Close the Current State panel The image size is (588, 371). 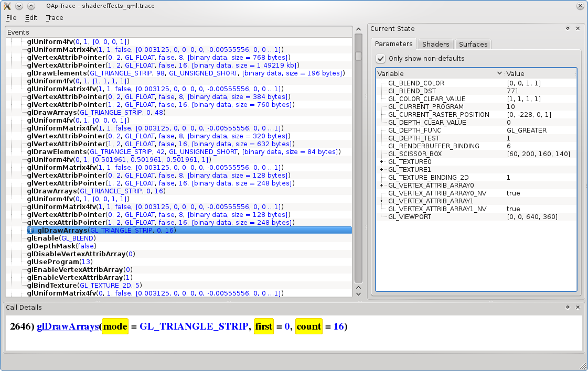[578, 28]
